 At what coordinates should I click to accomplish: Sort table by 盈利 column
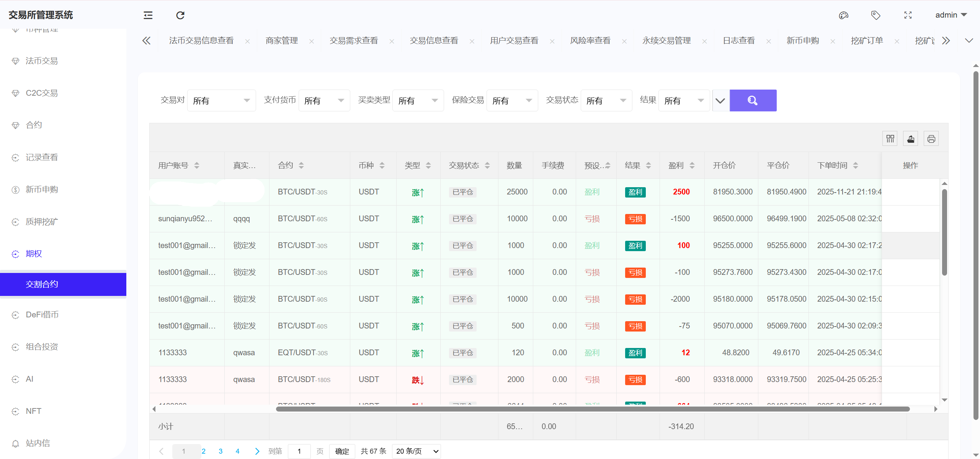692,165
